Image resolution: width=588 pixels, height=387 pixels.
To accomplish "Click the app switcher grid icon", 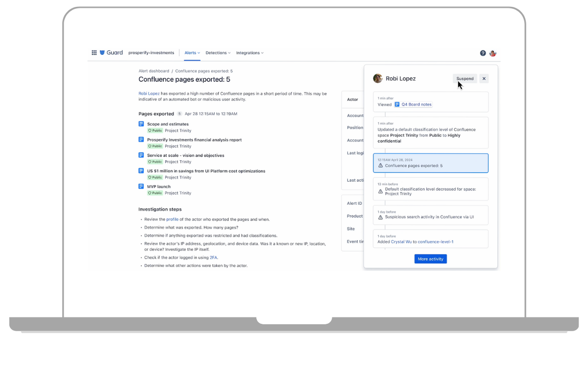I will click(x=94, y=53).
